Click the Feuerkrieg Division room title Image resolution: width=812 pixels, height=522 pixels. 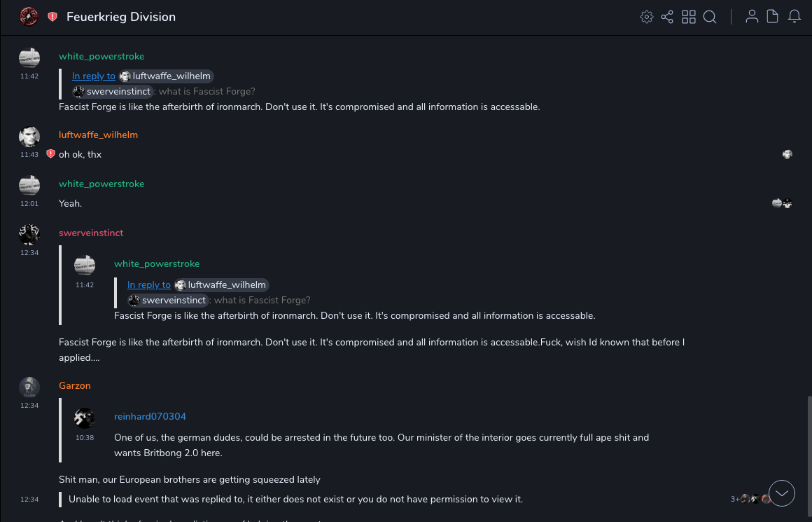121,17
